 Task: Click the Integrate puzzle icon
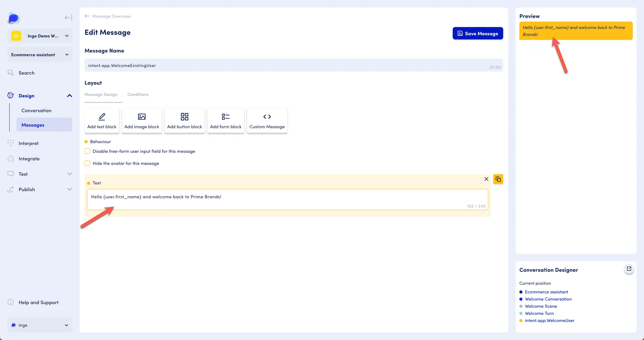[x=11, y=158]
